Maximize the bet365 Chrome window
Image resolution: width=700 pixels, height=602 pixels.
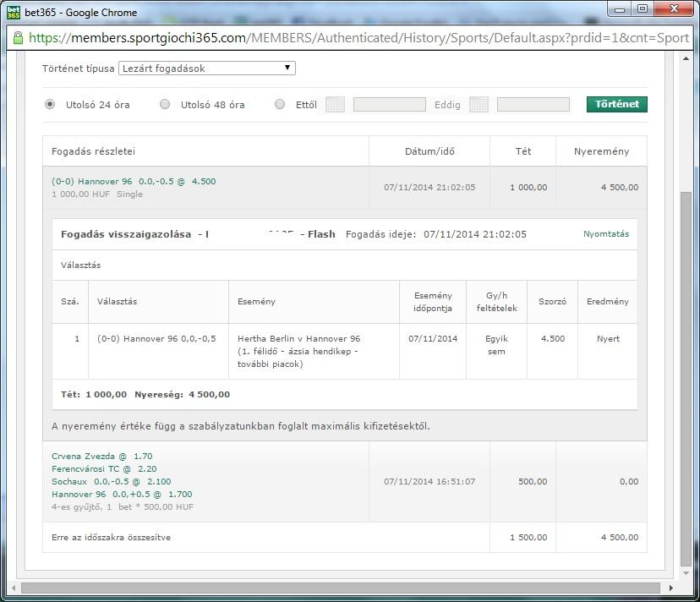coord(643,9)
